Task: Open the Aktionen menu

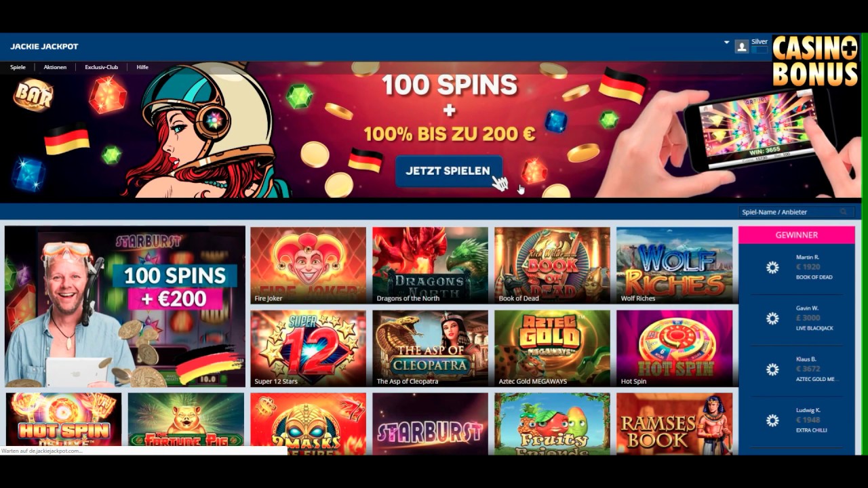Action: tap(55, 67)
